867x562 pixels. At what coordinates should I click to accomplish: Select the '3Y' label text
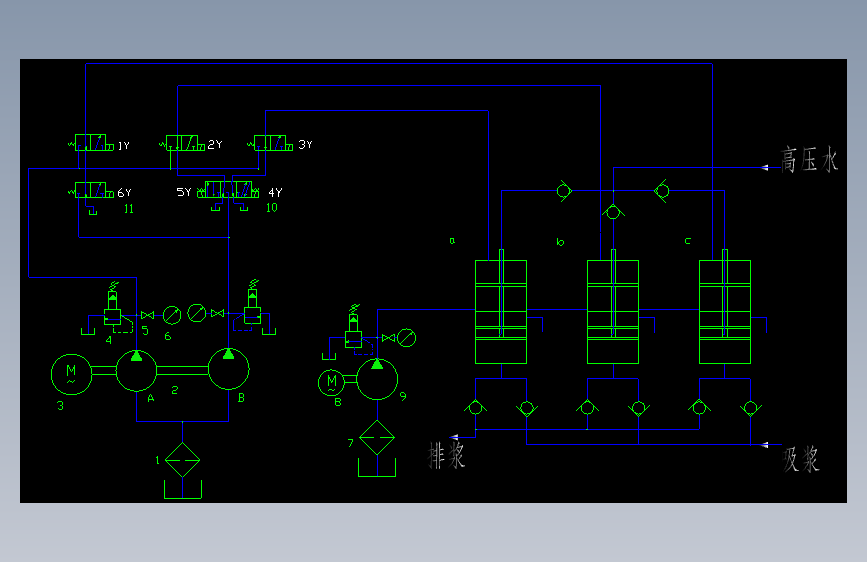click(305, 144)
